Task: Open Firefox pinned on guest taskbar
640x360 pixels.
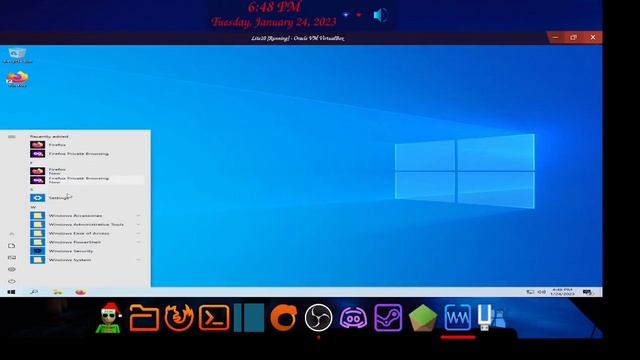Action: [x=80, y=292]
